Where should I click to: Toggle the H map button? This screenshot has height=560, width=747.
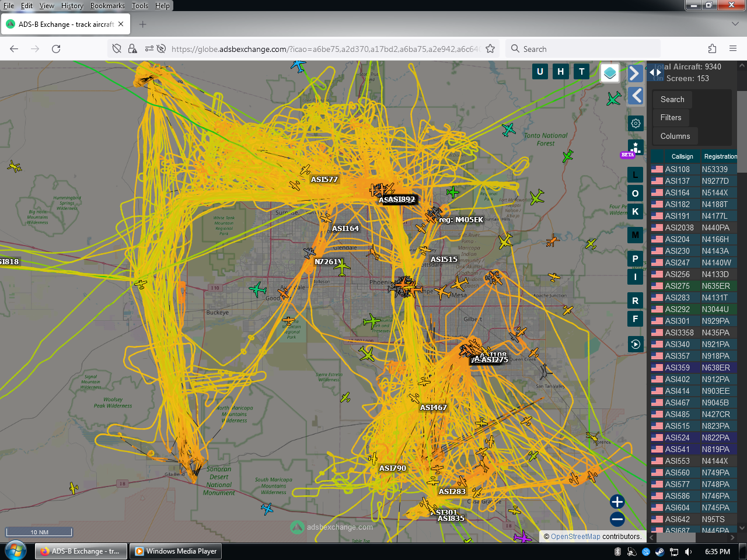click(561, 72)
